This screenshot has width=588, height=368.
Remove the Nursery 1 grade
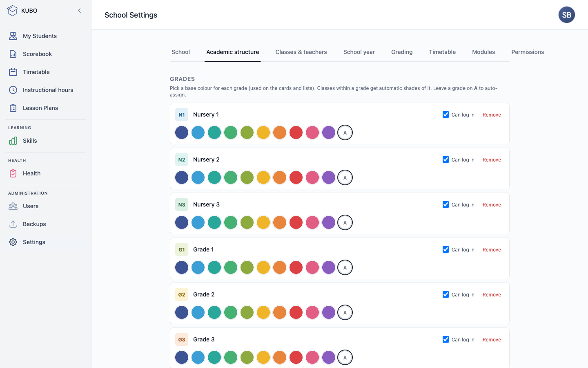[492, 115]
